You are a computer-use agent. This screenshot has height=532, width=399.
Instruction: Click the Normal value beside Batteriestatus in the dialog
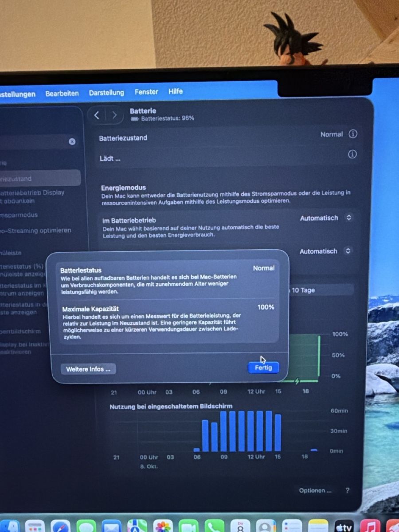click(x=264, y=268)
